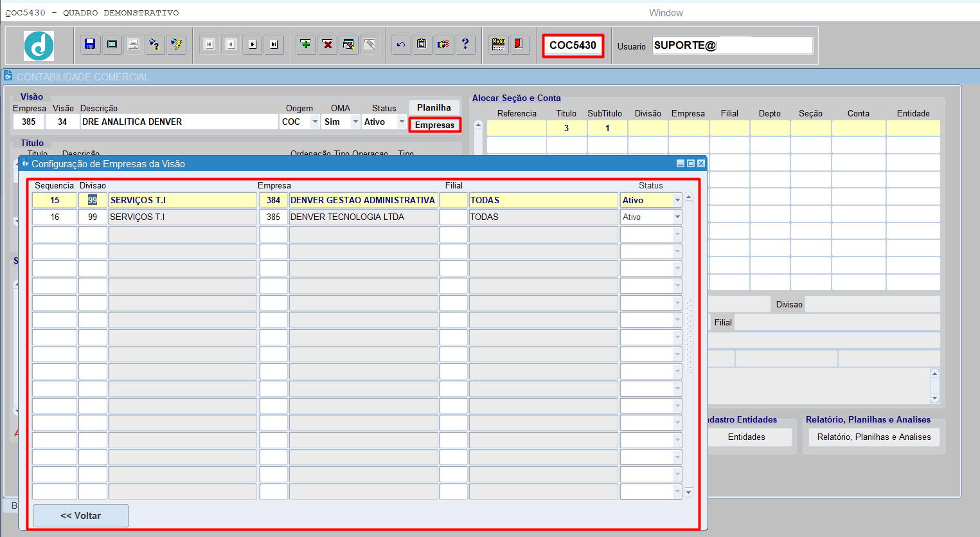The height and width of the screenshot is (537, 980).
Task: Click the greyed eraser icon in toolbar
Action: (370, 44)
